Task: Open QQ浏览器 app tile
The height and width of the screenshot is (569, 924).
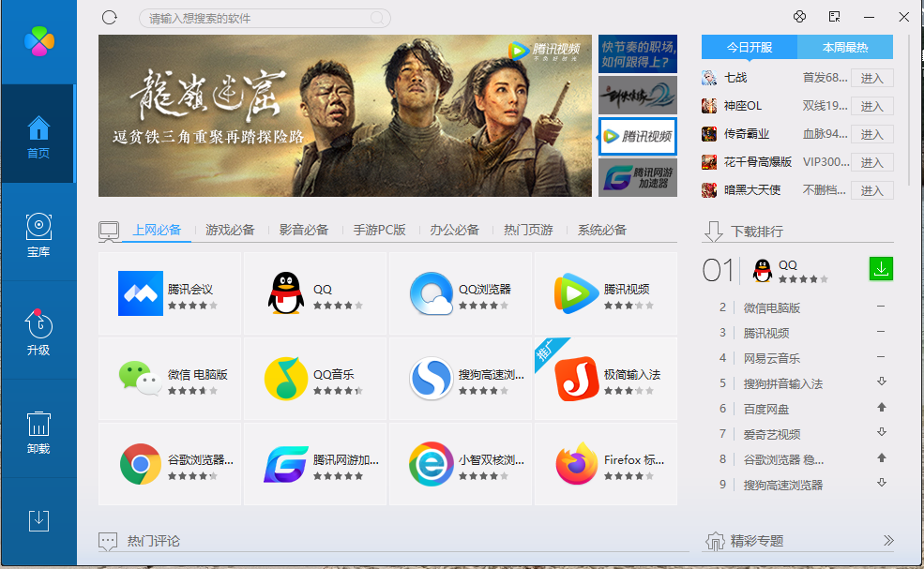Action: (461, 293)
